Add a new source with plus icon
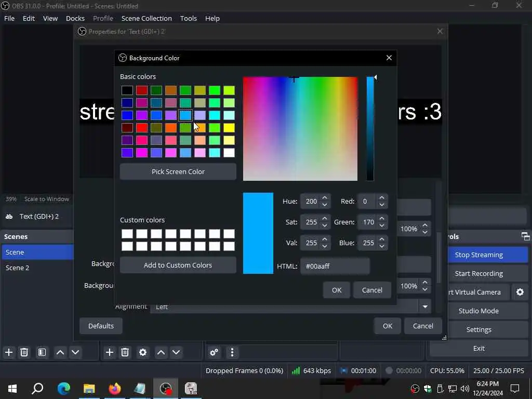This screenshot has width=532, height=399. (x=110, y=352)
